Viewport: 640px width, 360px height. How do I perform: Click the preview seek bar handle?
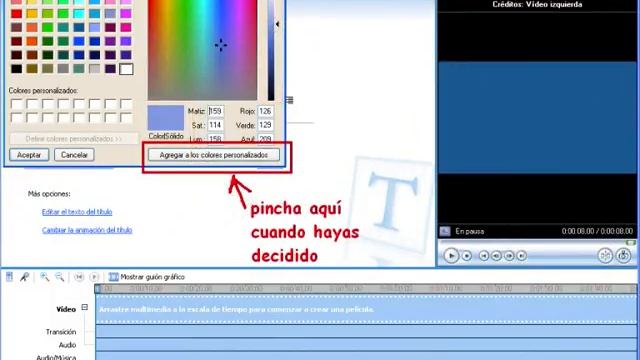[631, 243]
